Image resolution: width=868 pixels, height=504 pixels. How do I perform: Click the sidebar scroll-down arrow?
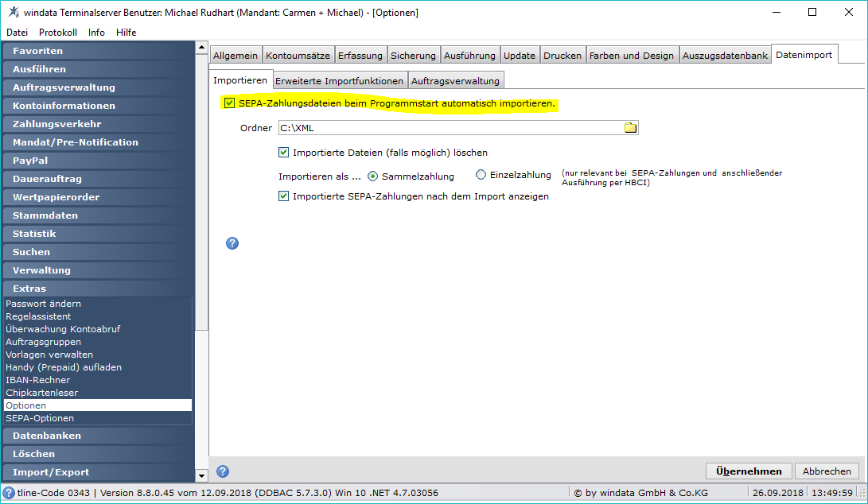(201, 475)
